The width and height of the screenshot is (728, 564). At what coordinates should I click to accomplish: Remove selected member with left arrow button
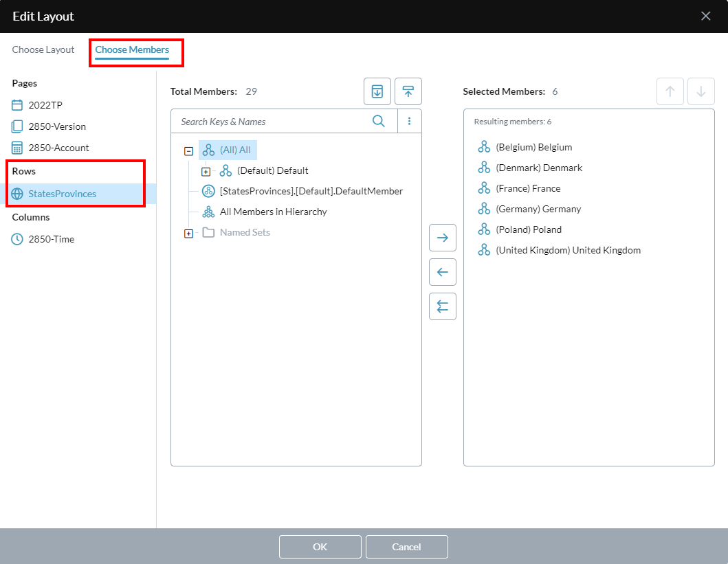click(443, 272)
